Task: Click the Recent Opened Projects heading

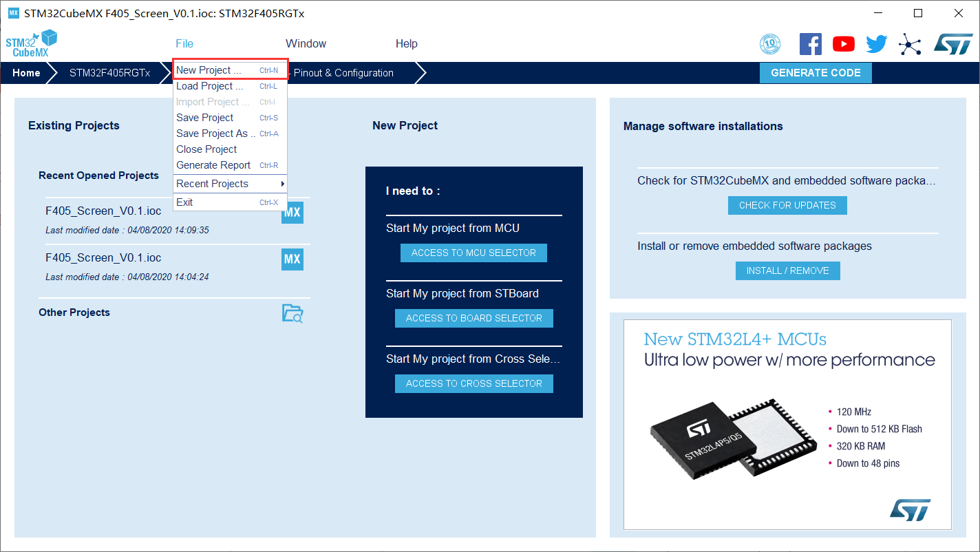Action: 98,176
